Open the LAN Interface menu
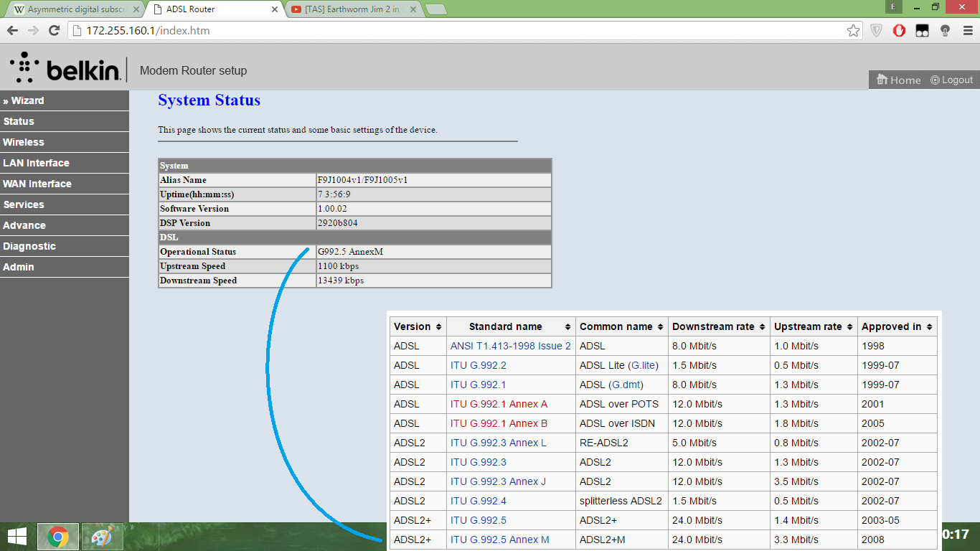The height and width of the screenshot is (551, 980). [x=65, y=163]
